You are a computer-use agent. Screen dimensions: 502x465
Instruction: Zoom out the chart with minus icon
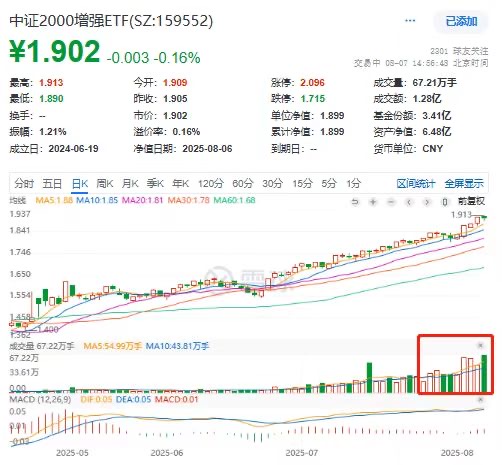point(391,202)
